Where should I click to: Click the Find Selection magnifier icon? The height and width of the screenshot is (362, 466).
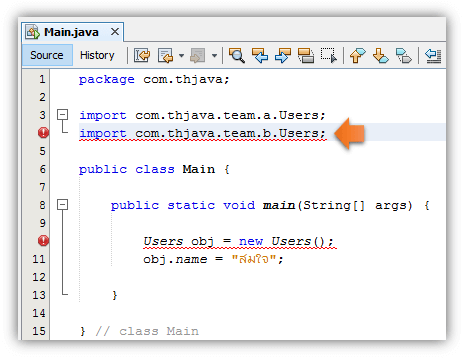[x=237, y=55]
